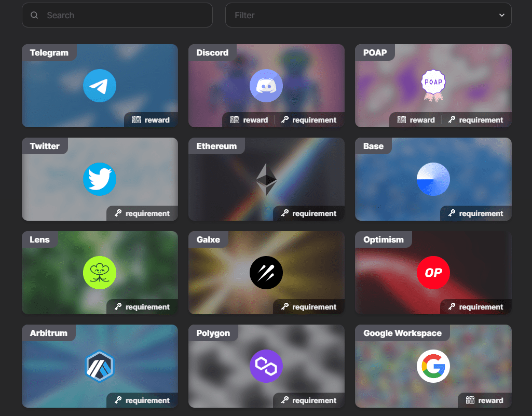Click reward label on POAP card
532x416 pixels.
(422, 120)
